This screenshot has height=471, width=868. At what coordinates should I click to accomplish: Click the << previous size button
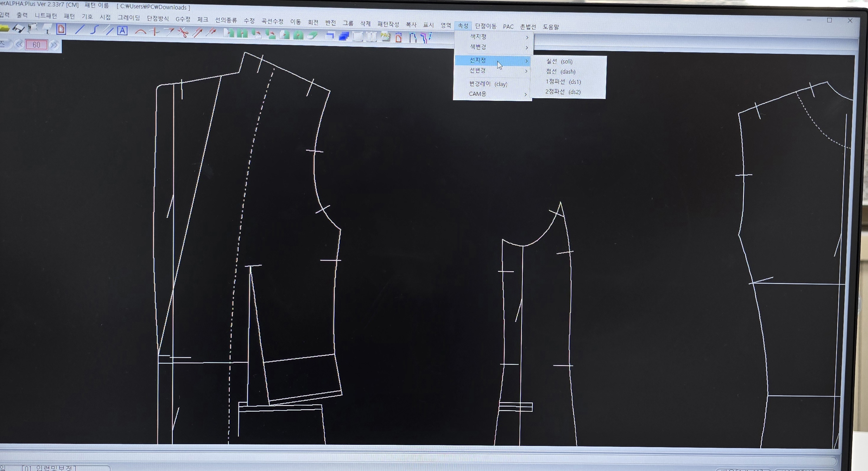19,45
